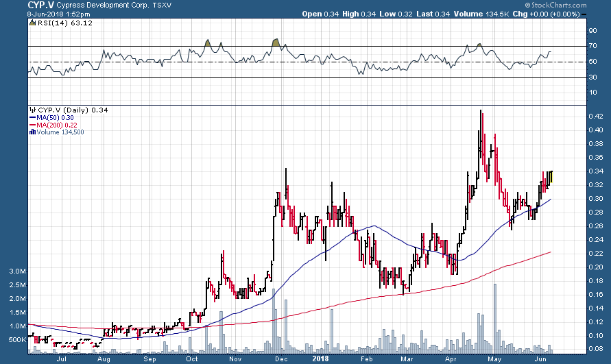The image size is (611, 364).
Task: Click the bold 2018 year label on time axis
Action: (320, 359)
